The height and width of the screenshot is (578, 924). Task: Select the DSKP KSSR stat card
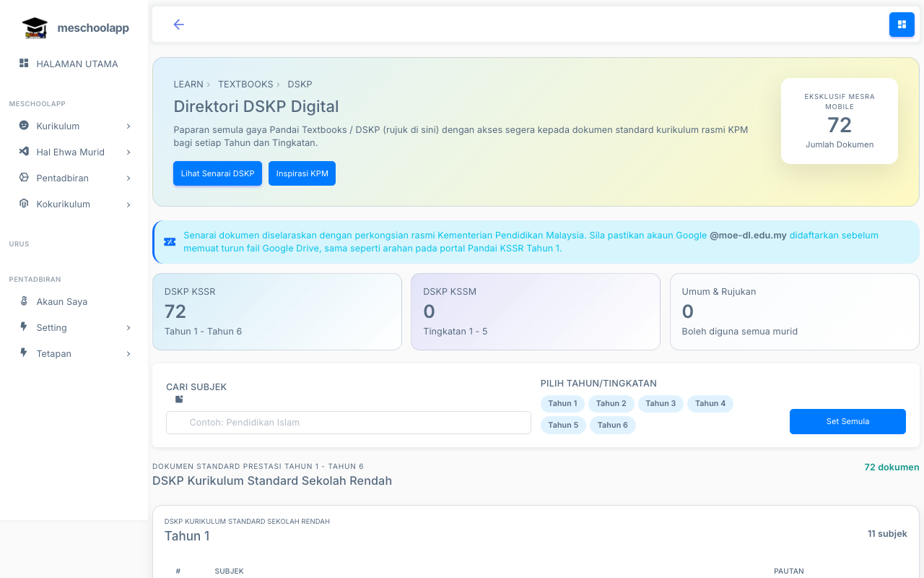[277, 312]
